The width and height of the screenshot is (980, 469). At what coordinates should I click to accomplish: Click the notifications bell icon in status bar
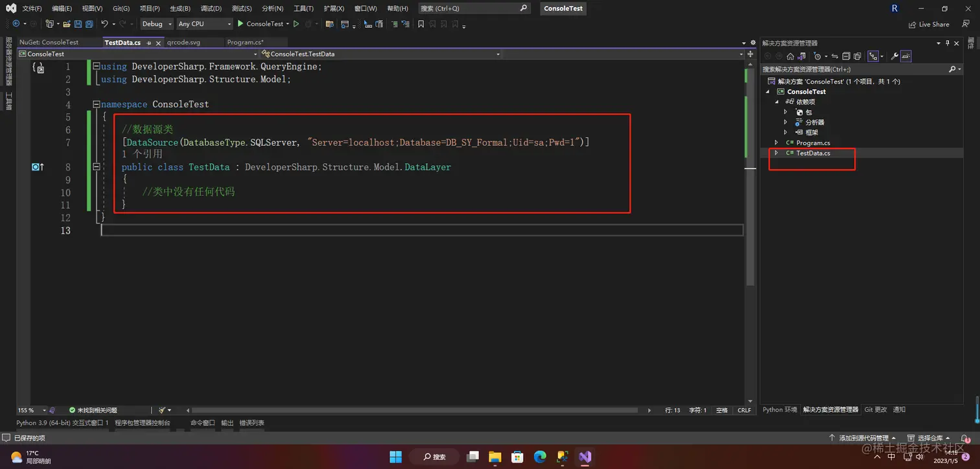click(964, 439)
